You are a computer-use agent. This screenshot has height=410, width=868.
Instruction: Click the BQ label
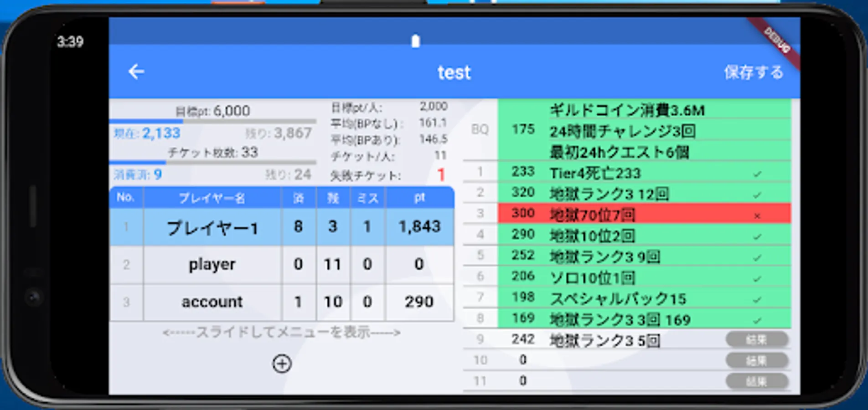[x=480, y=130]
